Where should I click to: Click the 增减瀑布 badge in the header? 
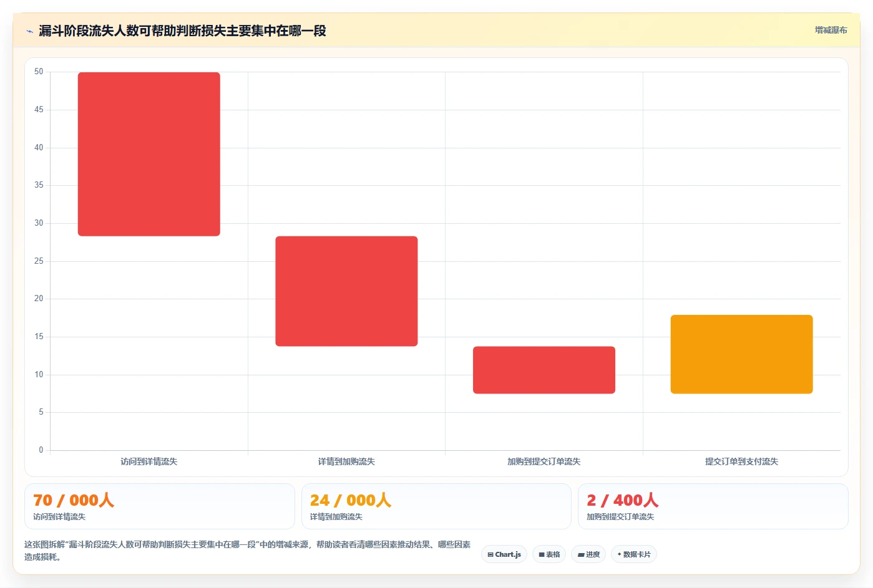[x=831, y=30]
